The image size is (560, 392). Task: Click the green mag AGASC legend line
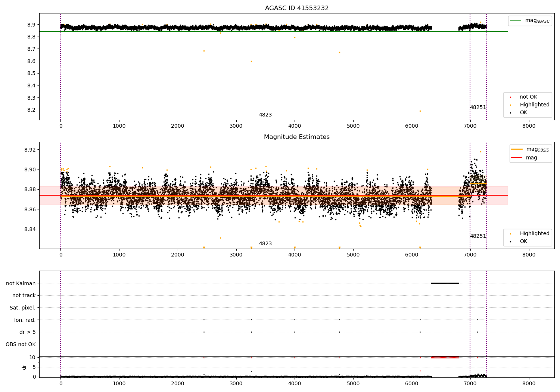tap(516, 21)
